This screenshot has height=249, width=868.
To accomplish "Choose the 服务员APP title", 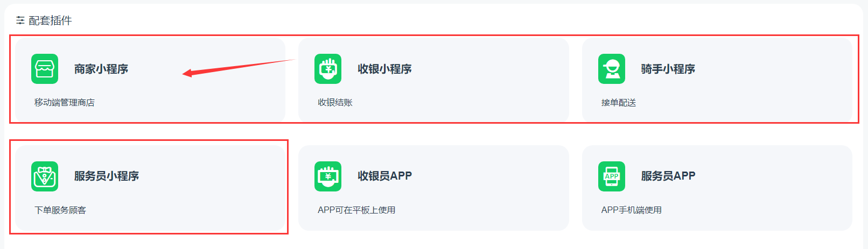I will [668, 176].
